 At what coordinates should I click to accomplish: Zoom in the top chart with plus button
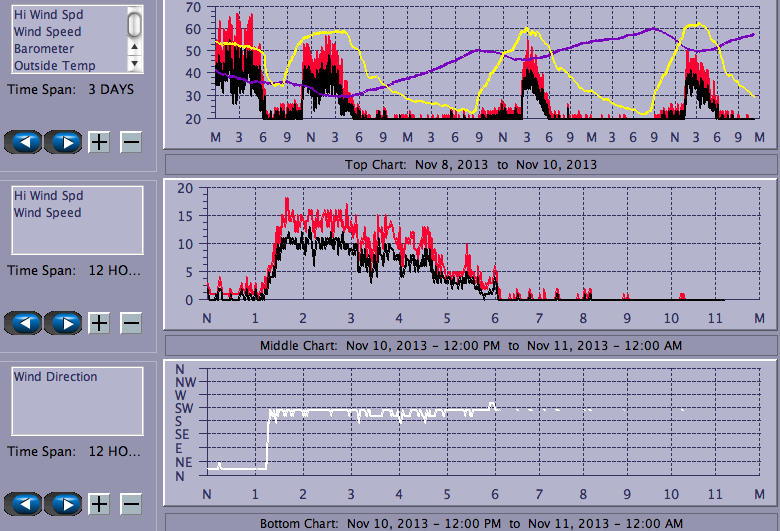tap(99, 141)
